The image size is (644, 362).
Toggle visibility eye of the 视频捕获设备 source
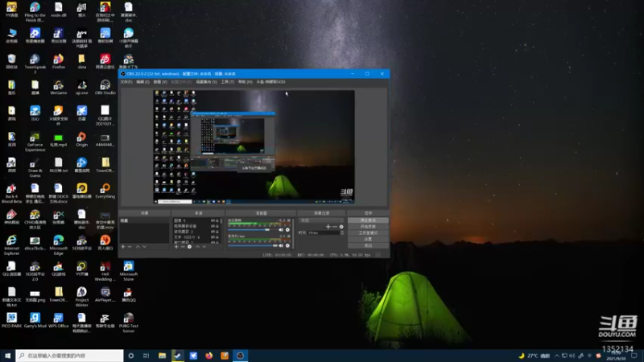[x=213, y=226]
